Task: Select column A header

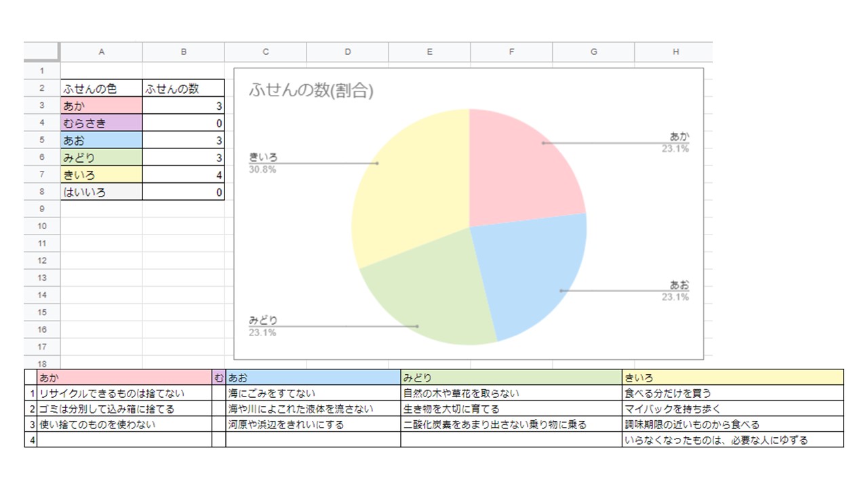Action: tap(102, 52)
